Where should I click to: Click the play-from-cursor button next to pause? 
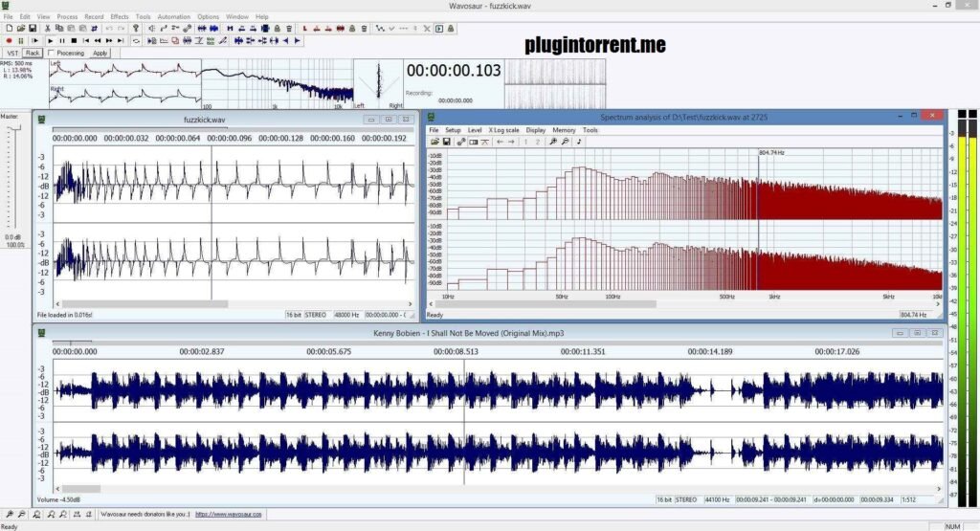point(35,40)
